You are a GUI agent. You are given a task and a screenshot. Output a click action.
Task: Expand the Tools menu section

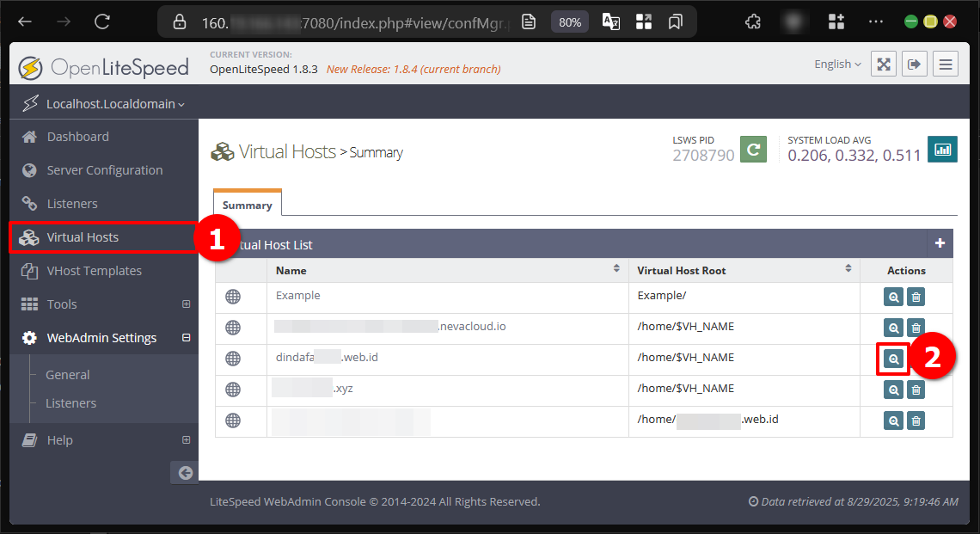coord(186,304)
